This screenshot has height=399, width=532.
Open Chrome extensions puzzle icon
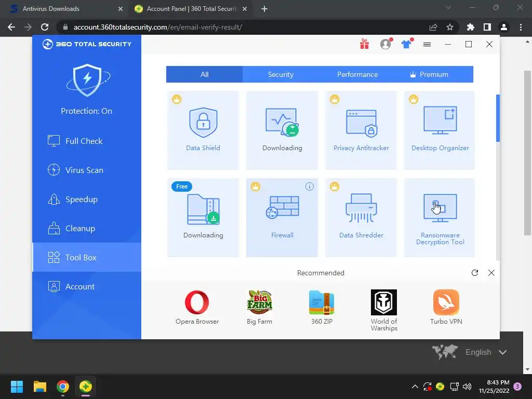(471, 27)
